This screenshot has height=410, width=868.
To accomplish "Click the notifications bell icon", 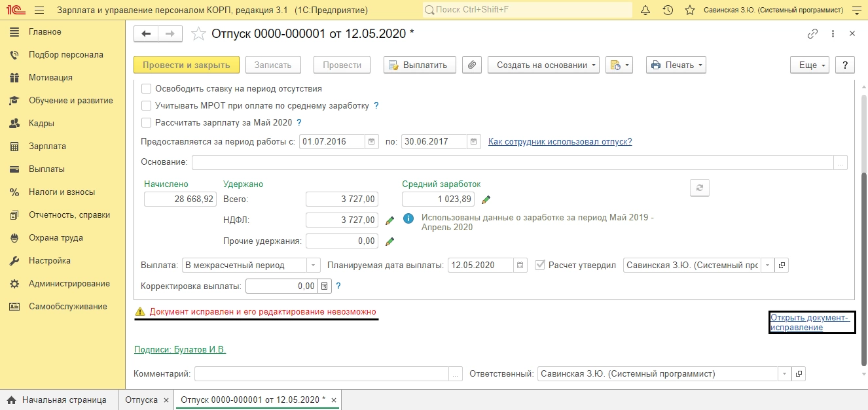I will coord(645,10).
